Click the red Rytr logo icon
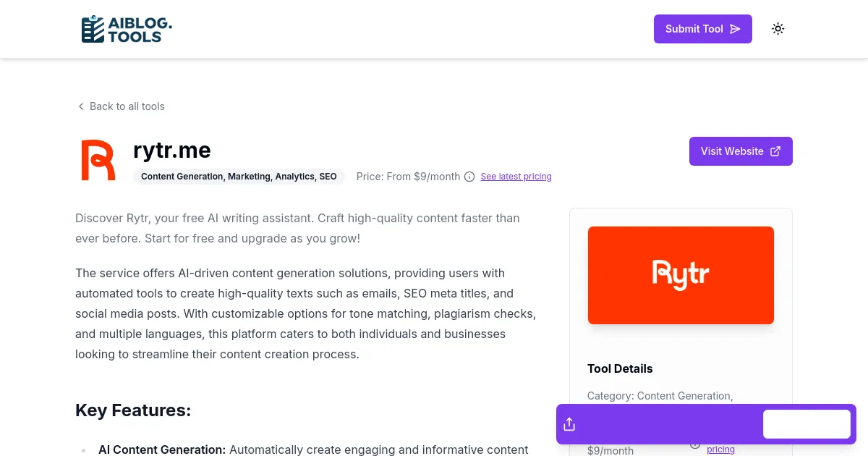 [98, 160]
